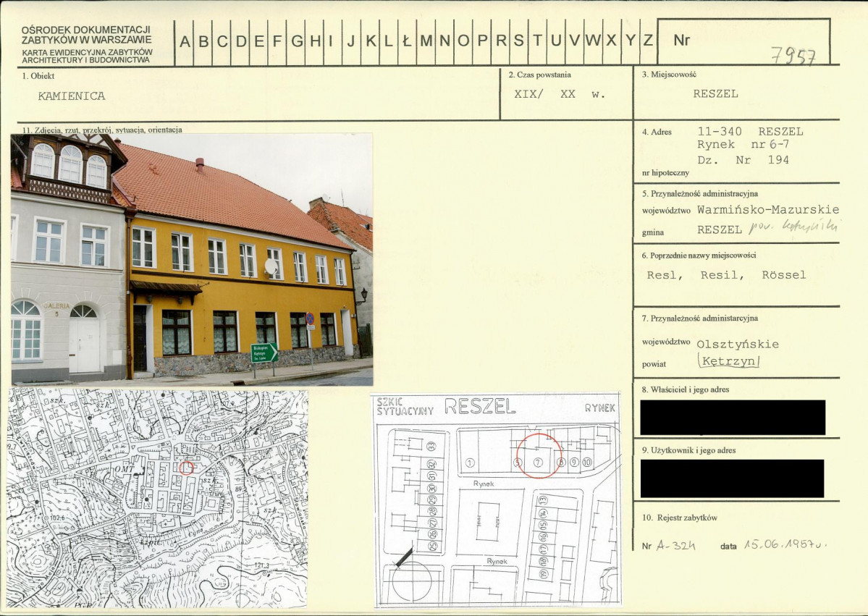Click the letter A box in the index

(x=185, y=41)
